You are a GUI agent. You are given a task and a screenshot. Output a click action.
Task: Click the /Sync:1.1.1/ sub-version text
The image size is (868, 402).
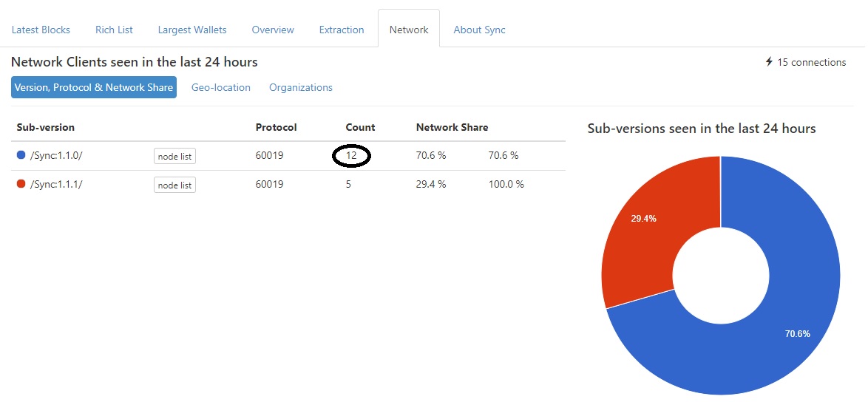coord(56,185)
